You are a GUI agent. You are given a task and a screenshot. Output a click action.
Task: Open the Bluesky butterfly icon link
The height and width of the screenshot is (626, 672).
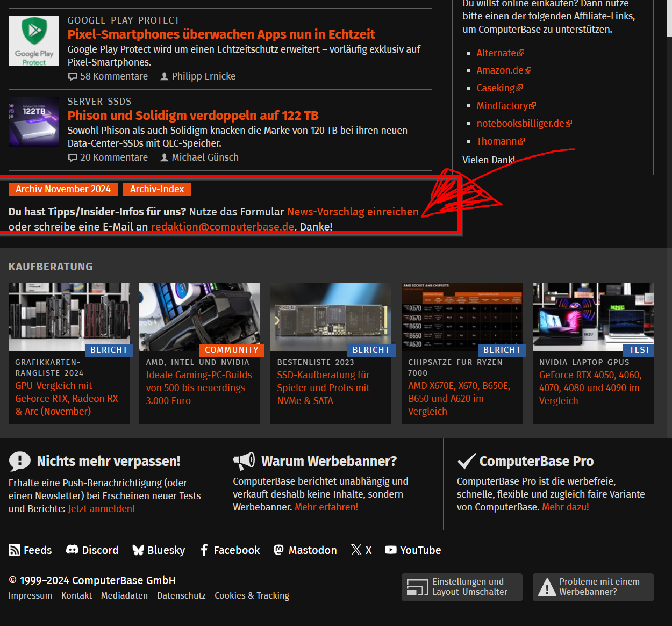tap(138, 550)
